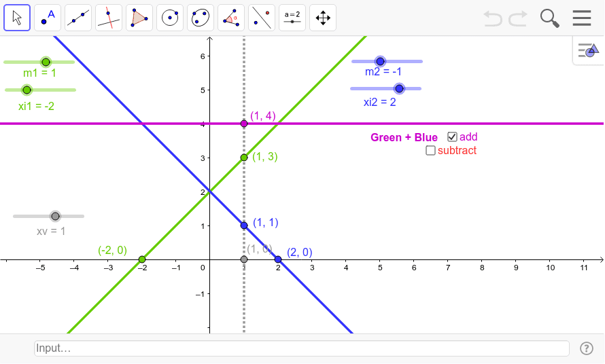Click the '(-2, 0)' coordinate label
The image size is (605, 364).
click(x=112, y=250)
